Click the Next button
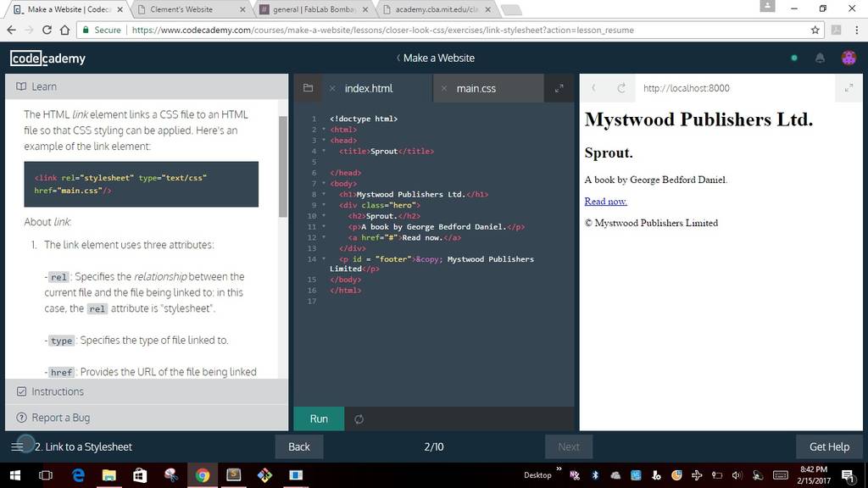The width and height of the screenshot is (868, 488). [x=569, y=446]
